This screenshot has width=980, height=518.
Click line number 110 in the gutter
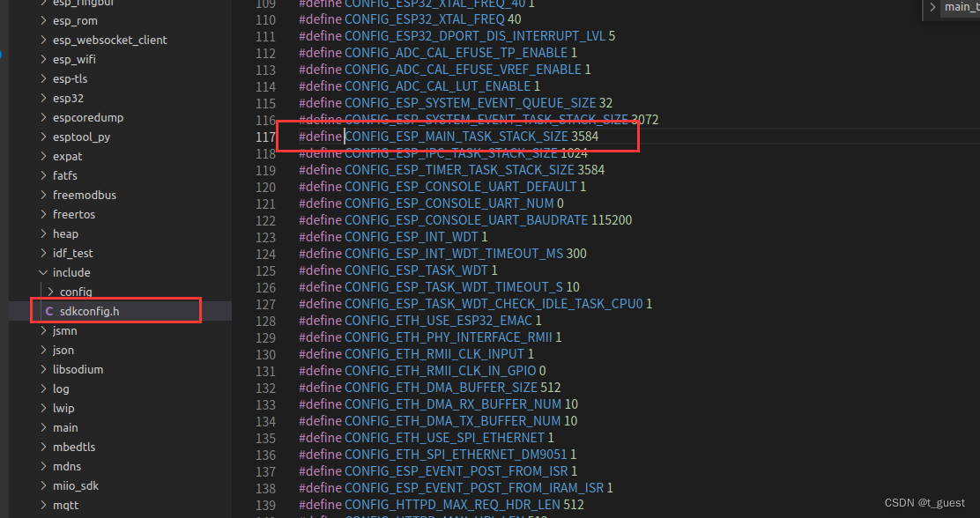click(x=265, y=19)
